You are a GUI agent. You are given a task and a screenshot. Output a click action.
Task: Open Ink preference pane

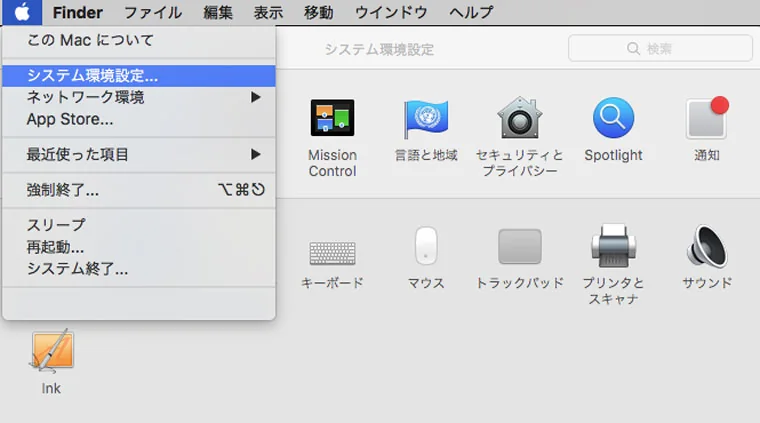(51, 362)
